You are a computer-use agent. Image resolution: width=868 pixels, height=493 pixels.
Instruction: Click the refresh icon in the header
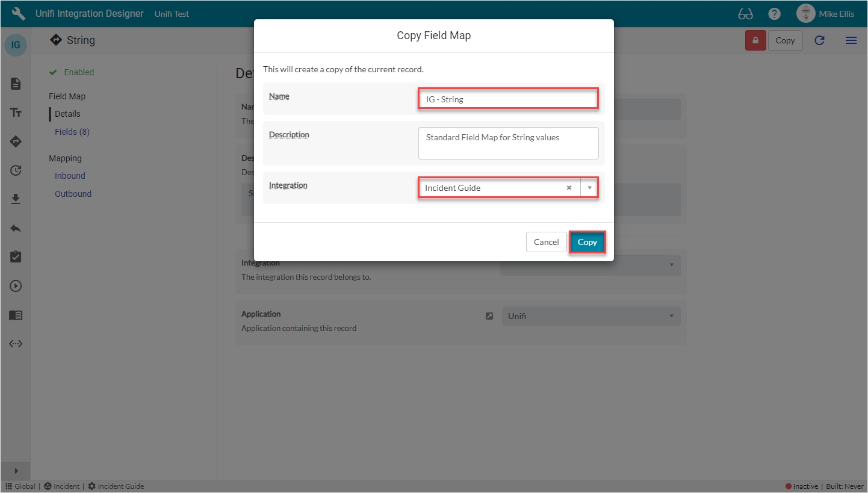(x=819, y=40)
